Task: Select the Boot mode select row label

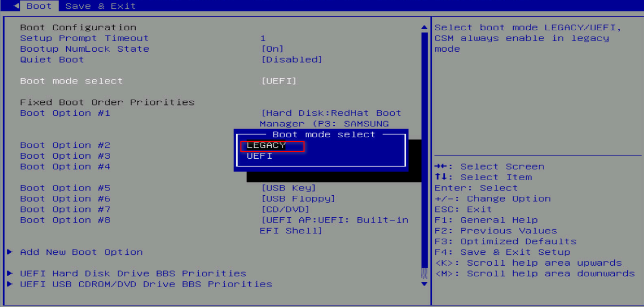Action: [x=71, y=81]
